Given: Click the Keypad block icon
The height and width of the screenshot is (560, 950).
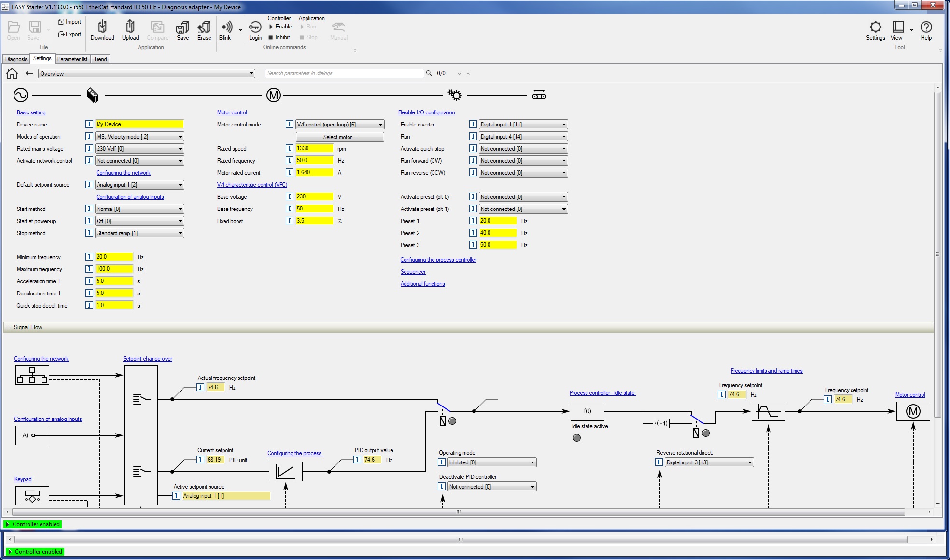Looking at the screenshot, I should click(x=32, y=496).
